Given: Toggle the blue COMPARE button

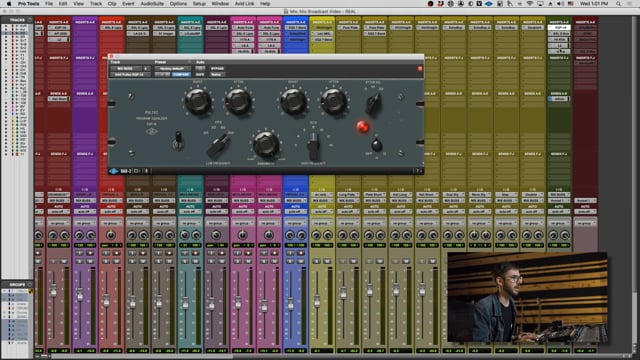Looking at the screenshot, I should 181,75.
